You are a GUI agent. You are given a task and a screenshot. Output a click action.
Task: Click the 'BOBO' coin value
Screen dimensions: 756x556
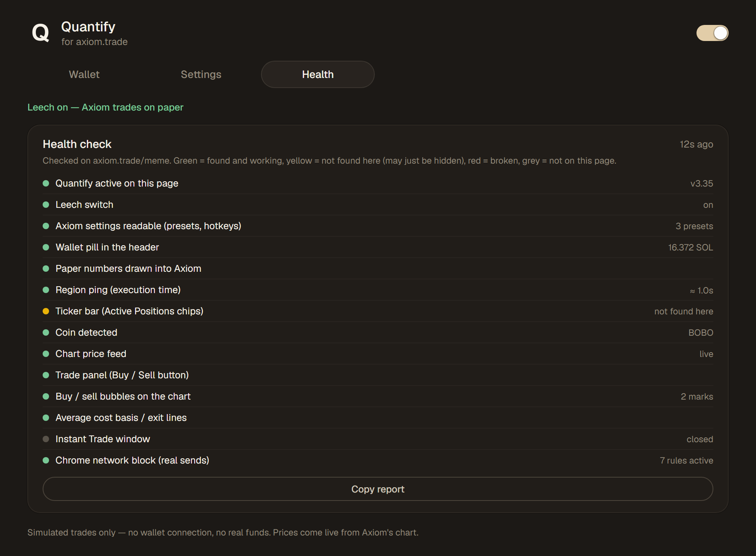pos(701,332)
